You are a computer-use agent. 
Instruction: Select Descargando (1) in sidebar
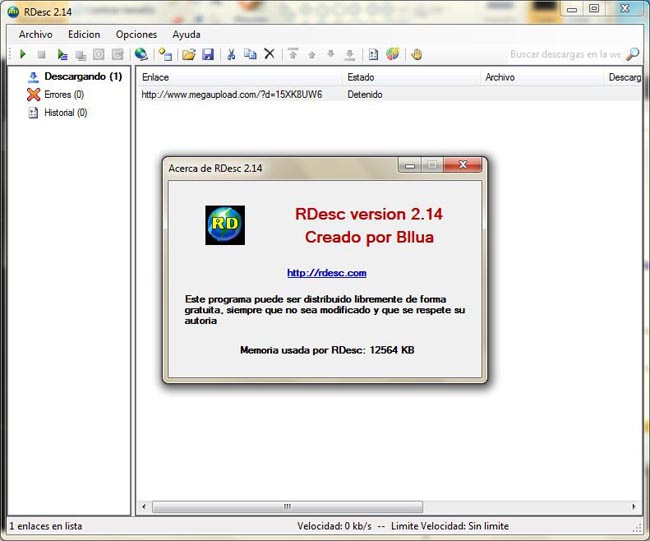(x=82, y=77)
